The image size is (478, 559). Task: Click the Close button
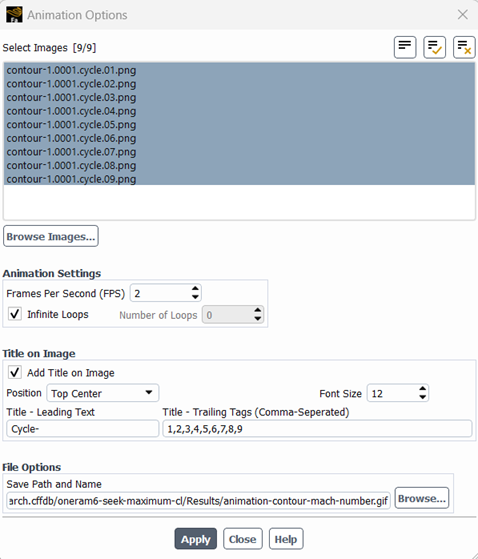pos(243,539)
